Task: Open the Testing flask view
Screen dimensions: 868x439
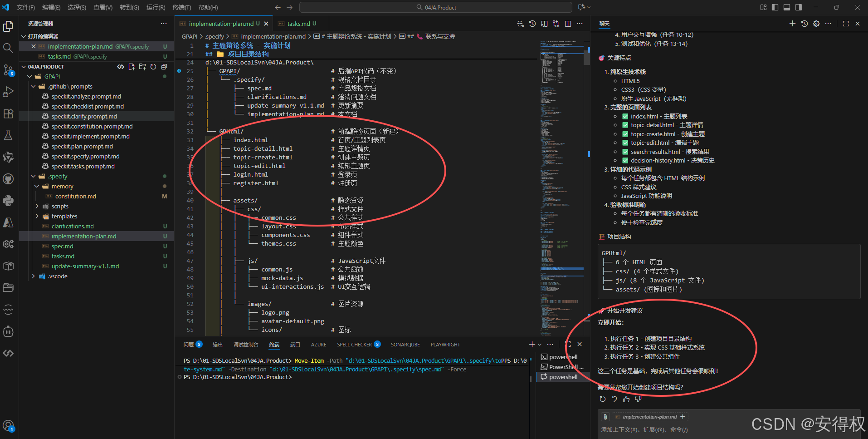Action: tap(8, 135)
